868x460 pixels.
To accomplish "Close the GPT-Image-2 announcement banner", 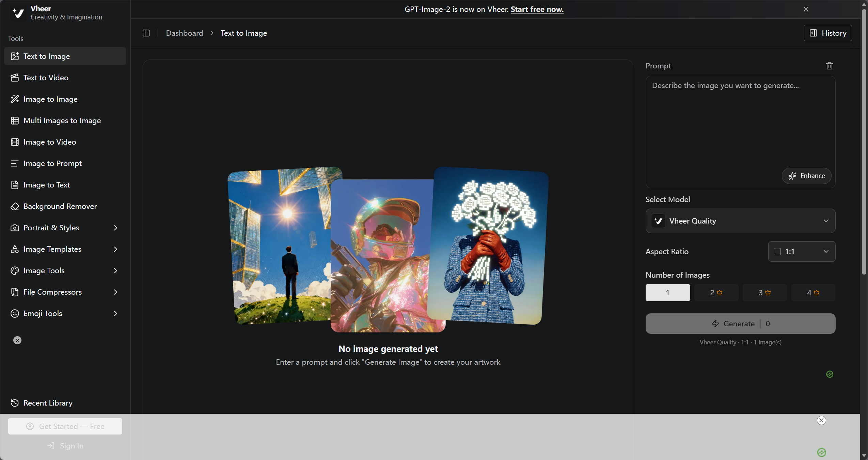I will [x=806, y=9].
